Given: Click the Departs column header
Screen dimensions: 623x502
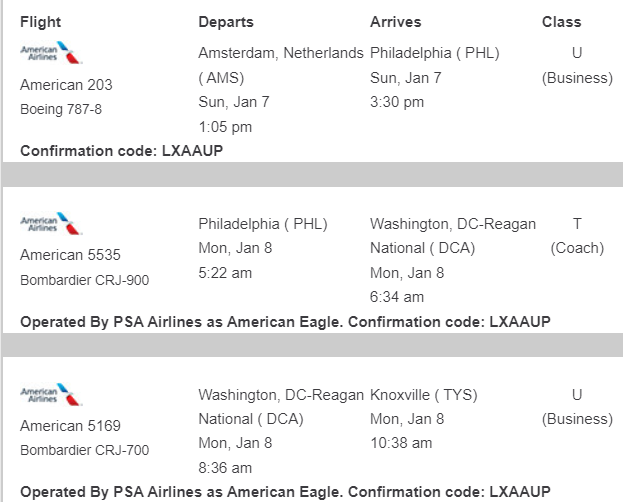Looking at the screenshot, I should [226, 22].
